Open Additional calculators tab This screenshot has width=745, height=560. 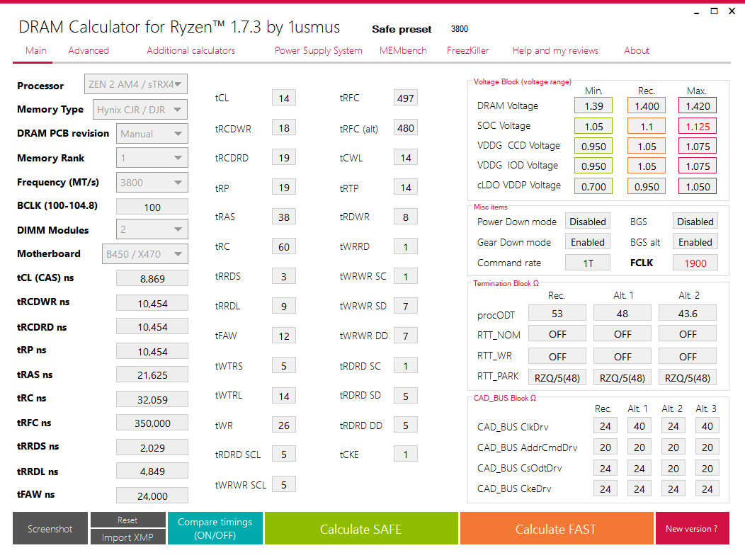coord(190,50)
